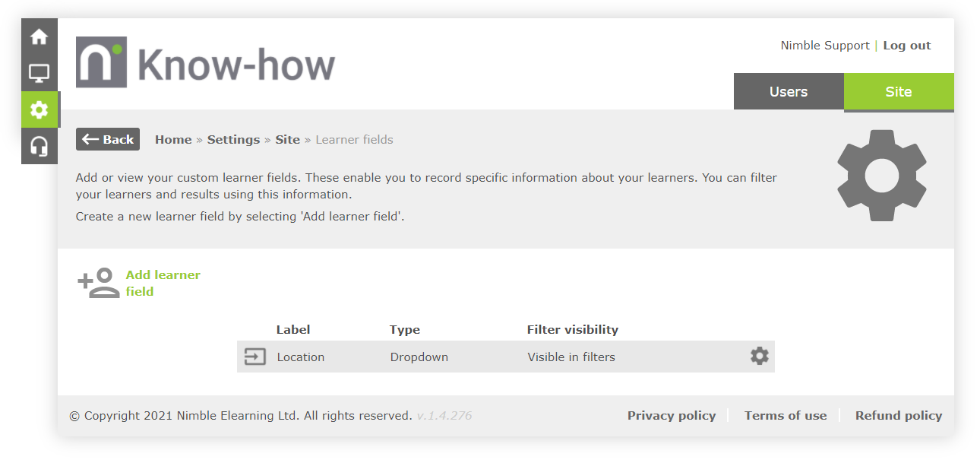Click the Add learner field link
The image size is (980, 463).
tap(163, 283)
